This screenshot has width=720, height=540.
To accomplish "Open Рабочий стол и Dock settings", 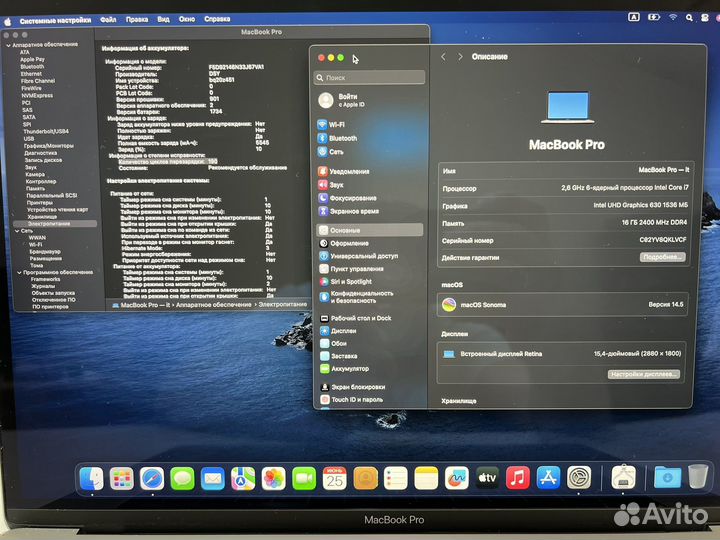I will (355, 318).
